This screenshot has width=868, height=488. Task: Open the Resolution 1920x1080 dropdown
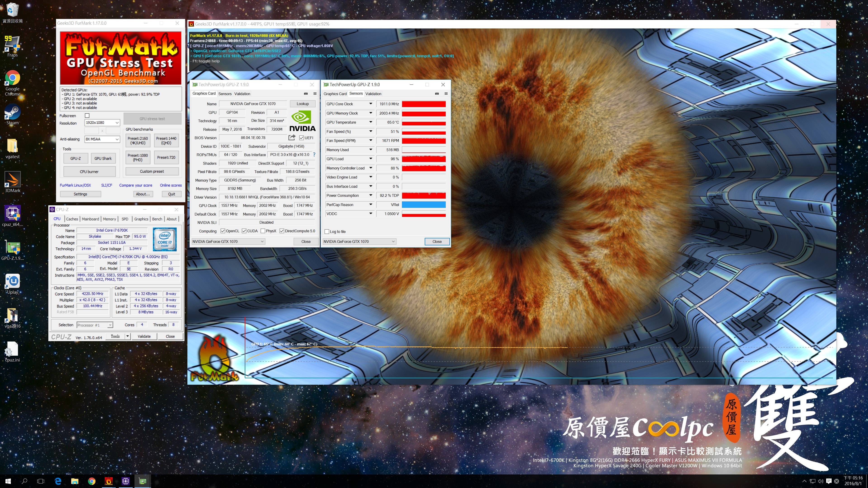(102, 123)
